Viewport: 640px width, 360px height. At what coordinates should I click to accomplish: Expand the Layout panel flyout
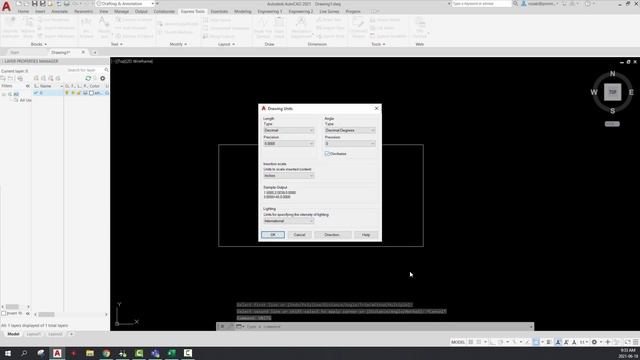[x=227, y=44]
